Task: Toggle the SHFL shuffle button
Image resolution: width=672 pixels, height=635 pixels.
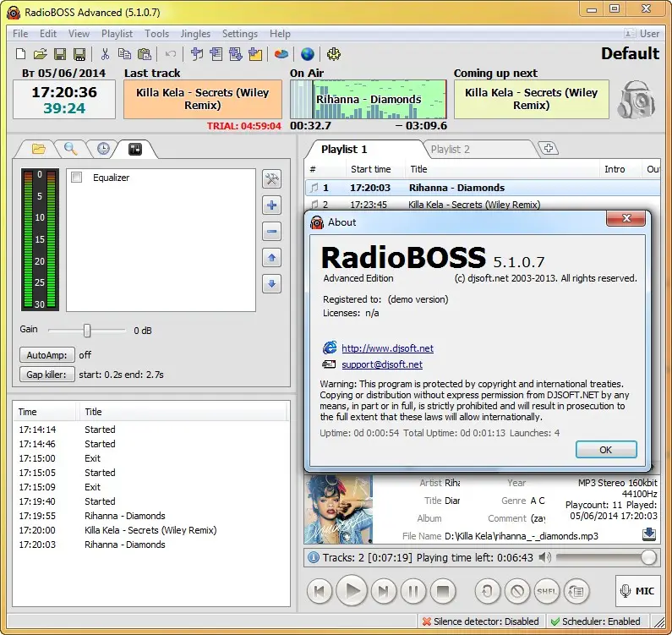Action: pos(547,591)
